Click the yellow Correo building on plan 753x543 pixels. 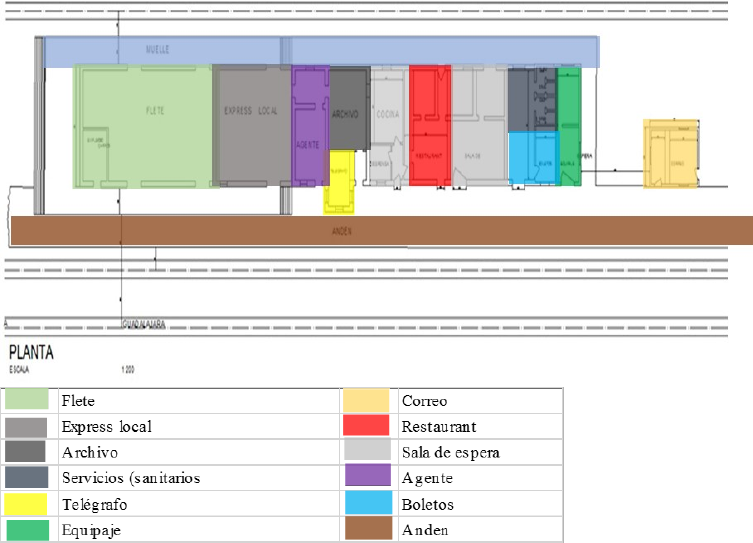tap(673, 153)
